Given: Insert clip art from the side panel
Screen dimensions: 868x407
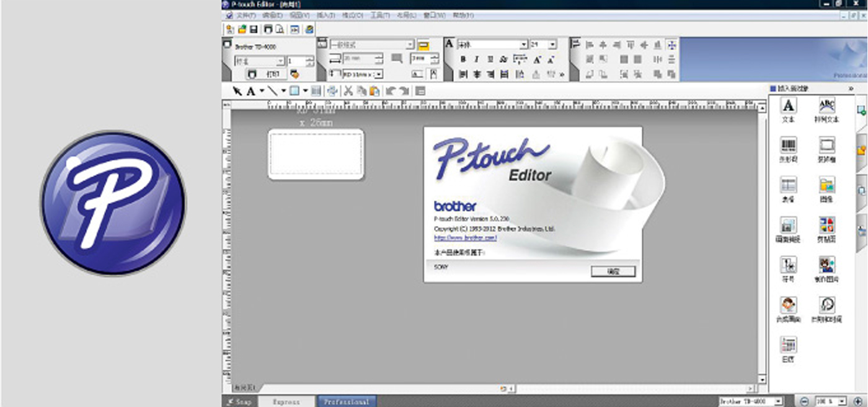Looking at the screenshot, I should coord(827,229).
